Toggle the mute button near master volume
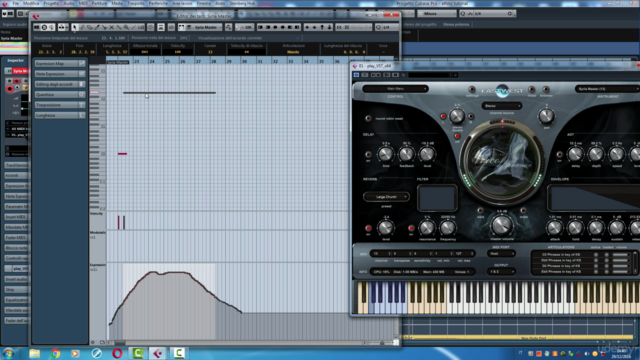 [x=523, y=211]
